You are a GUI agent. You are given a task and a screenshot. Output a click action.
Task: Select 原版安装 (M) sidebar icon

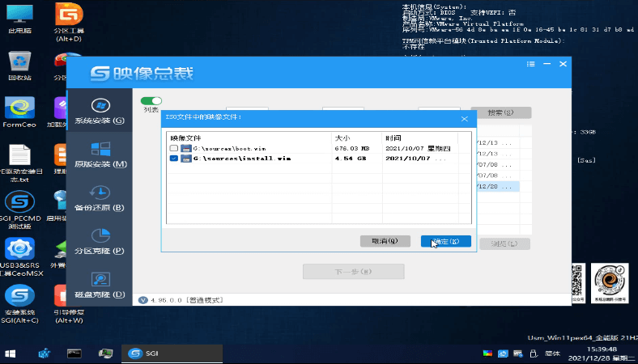tap(100, 154)
